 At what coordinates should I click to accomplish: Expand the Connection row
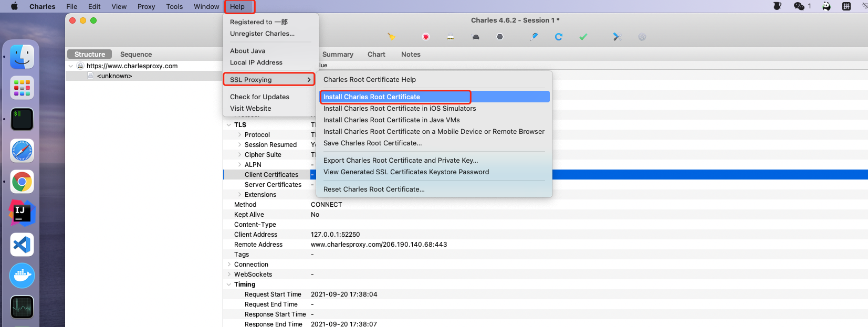pos(229,265)
